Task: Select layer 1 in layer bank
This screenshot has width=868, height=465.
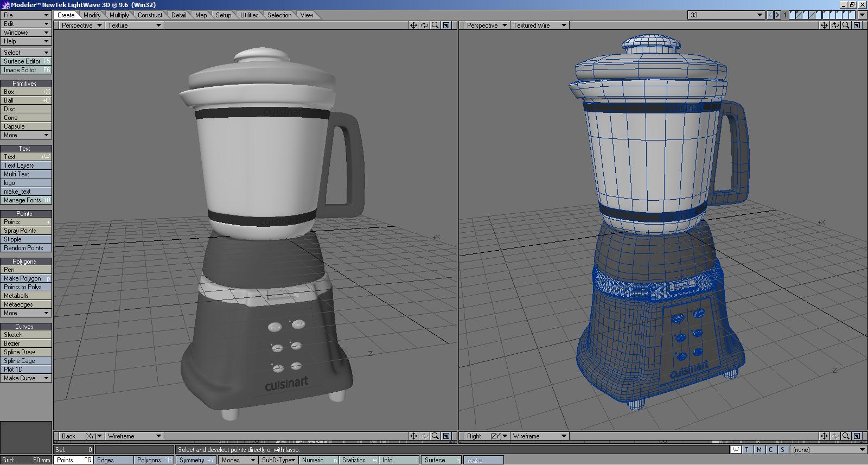Action: coord(792,15)
